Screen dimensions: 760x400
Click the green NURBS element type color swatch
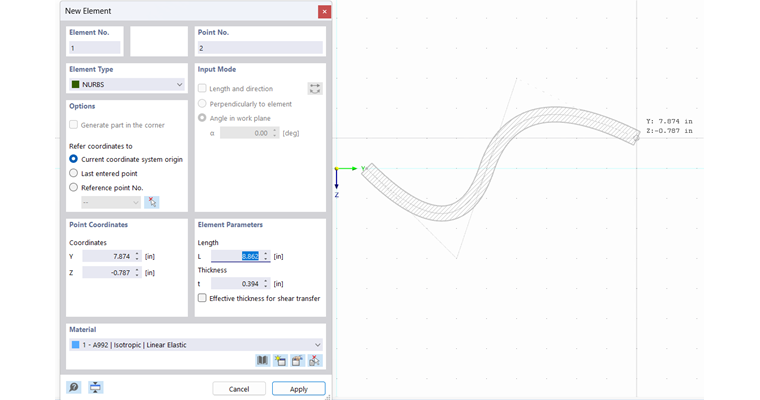click(76, 84)
